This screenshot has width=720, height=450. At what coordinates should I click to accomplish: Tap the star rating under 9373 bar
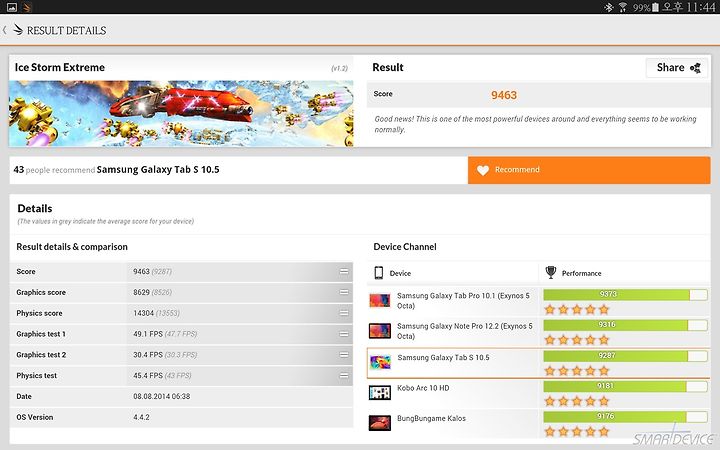pos(577,309)
